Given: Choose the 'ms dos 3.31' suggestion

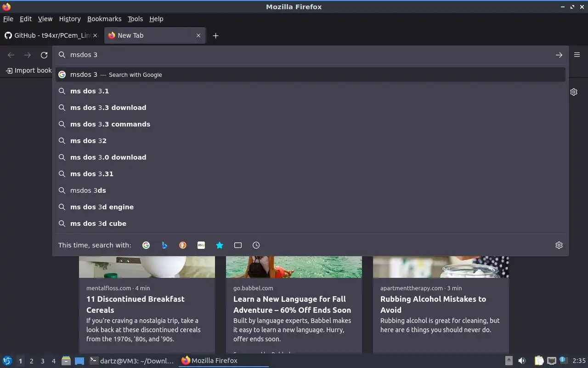Looking at the screenshot, I should pos(311,174).
